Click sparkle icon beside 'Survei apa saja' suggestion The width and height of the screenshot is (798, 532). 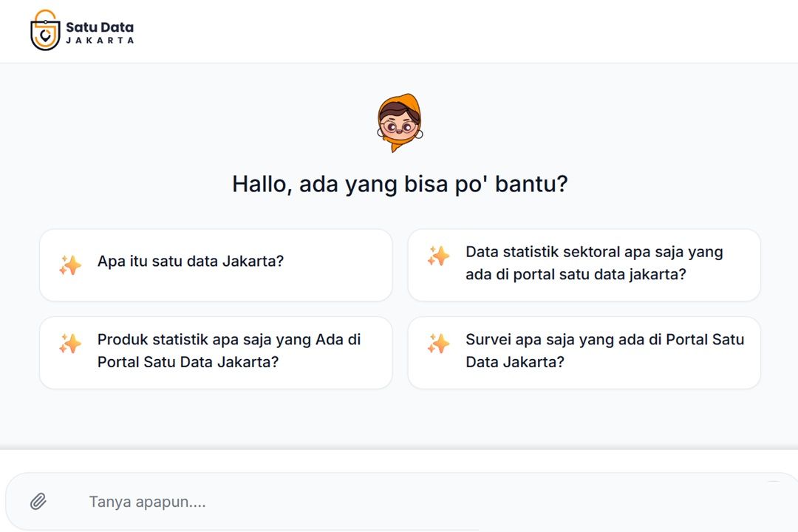point(438,344)
